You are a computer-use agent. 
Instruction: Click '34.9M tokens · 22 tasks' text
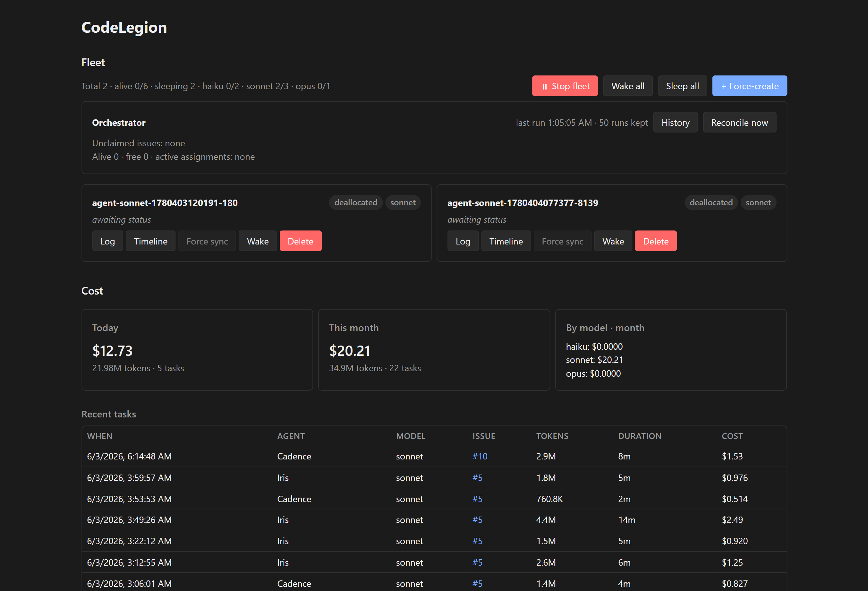(x=375, y=368)
